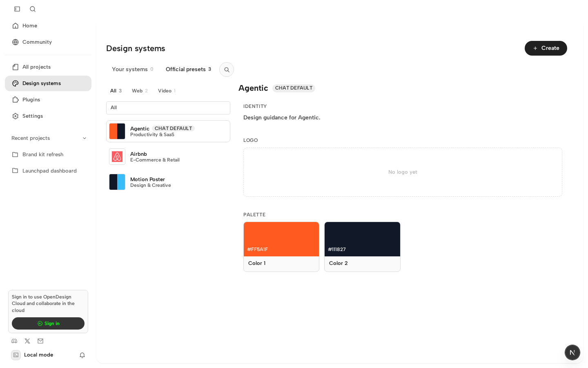
Task: Open the Discord icon in the sidebar footer
Action: pyautogui.click(x=14, y=341)
